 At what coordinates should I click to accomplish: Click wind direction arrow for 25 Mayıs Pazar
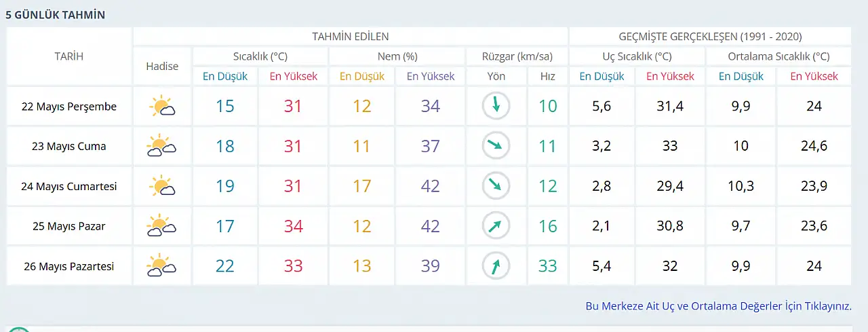coord(496,225)
